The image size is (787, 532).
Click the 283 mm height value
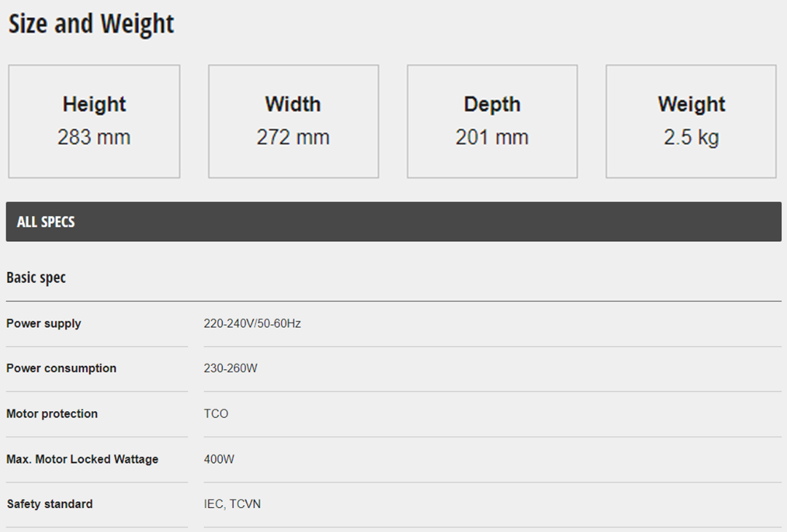pos(94,137)
